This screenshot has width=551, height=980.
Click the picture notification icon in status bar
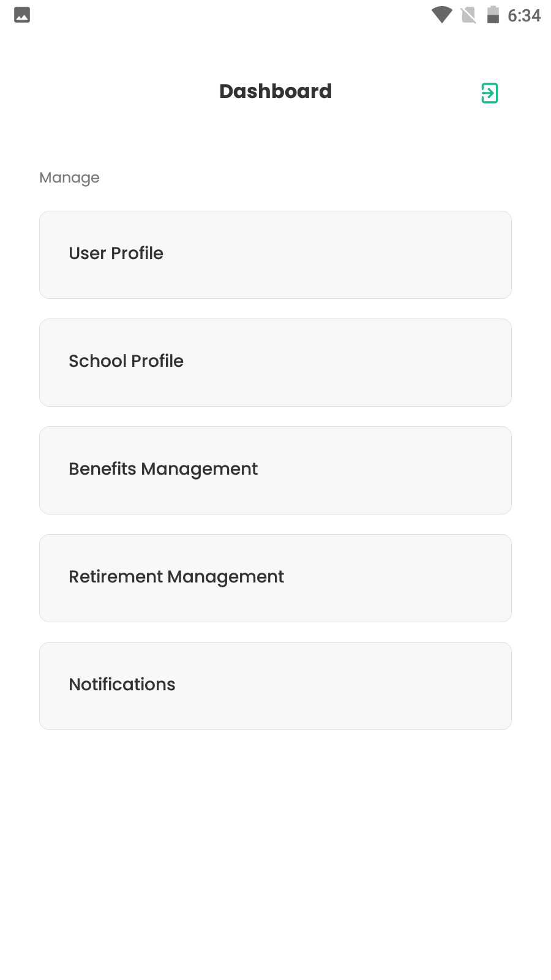22,15
